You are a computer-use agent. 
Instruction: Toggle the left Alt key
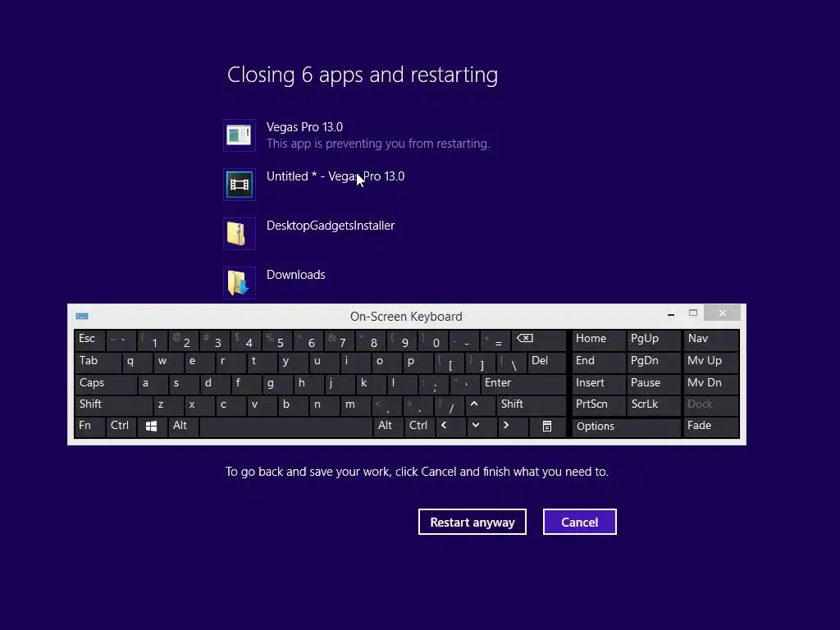[183, 427]
